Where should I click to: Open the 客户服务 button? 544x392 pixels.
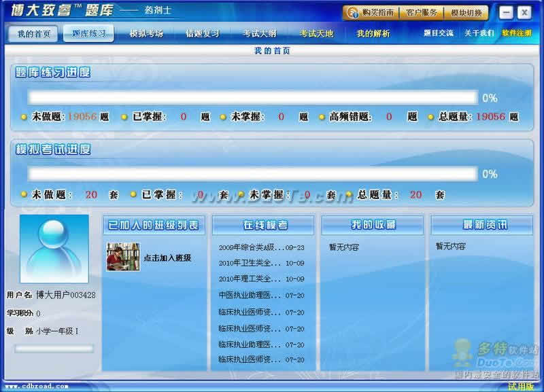(422, 13)
